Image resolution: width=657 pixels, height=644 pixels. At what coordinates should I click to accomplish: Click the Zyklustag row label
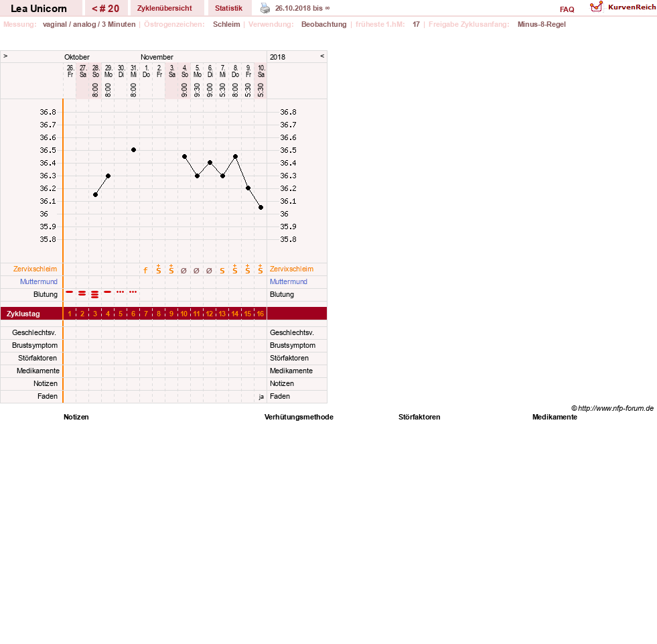23,314
